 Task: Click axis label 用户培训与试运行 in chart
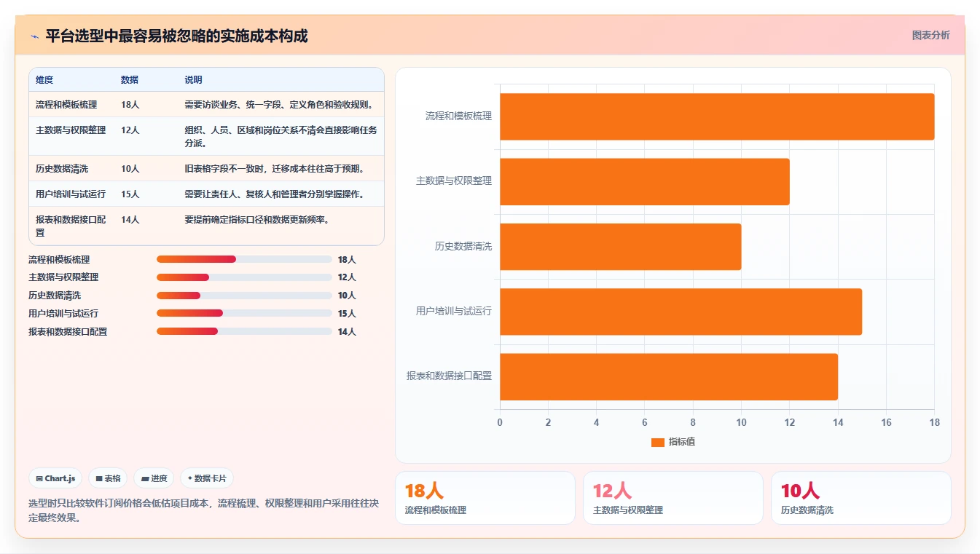454,311
